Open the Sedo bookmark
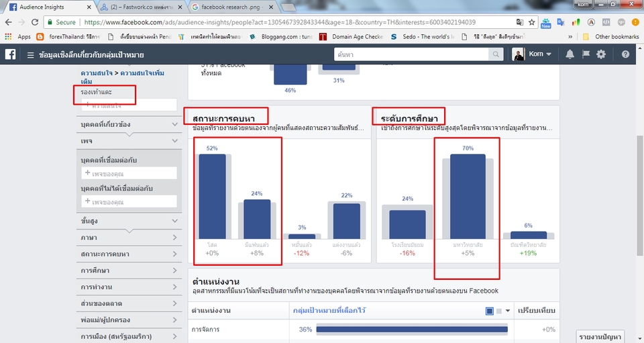 coord(423,36)
